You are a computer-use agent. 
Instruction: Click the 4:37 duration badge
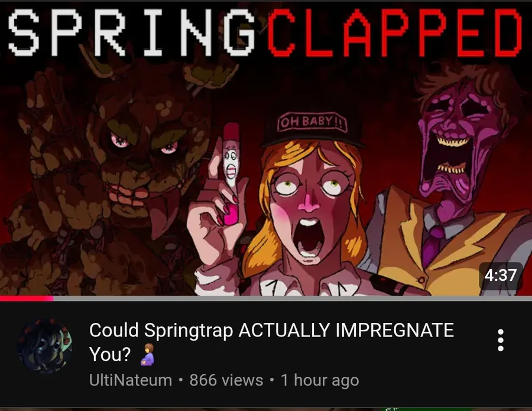501,275
